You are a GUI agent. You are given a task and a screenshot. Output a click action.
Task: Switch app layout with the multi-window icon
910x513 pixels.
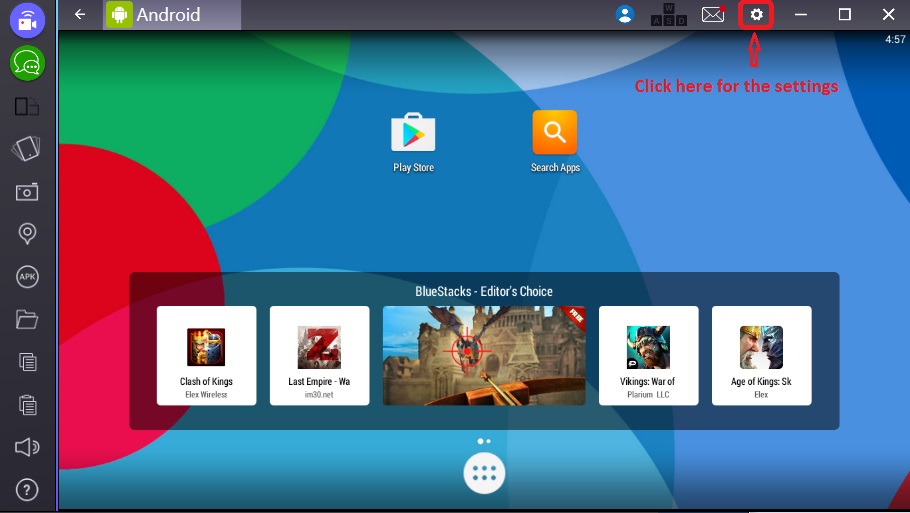click(27, 107)
